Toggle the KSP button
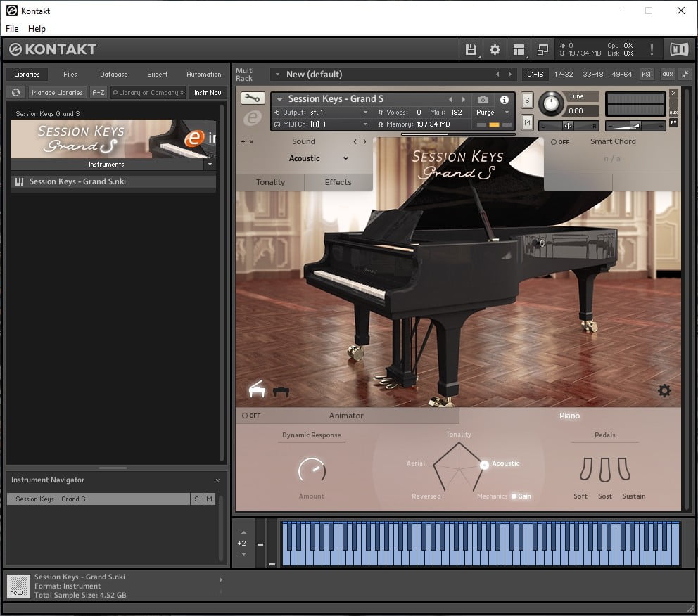Image resolution: width=698 pixels, height=616 pixels. point(647,75)
